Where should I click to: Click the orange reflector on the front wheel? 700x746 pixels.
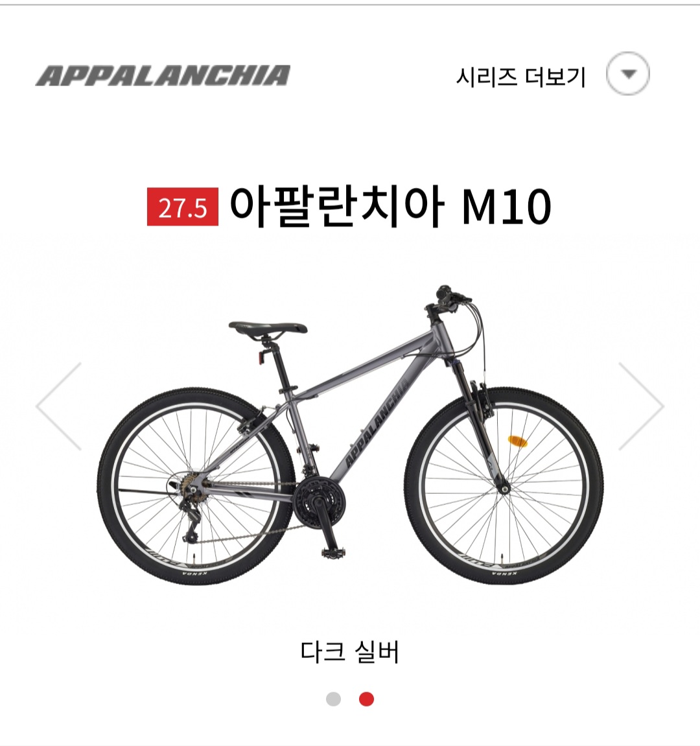(517, 441)
